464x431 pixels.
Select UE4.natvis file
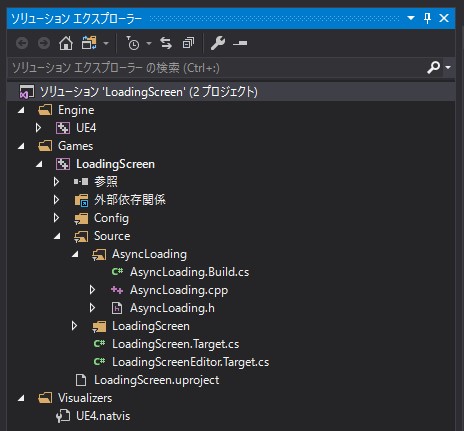pos(103,416)
